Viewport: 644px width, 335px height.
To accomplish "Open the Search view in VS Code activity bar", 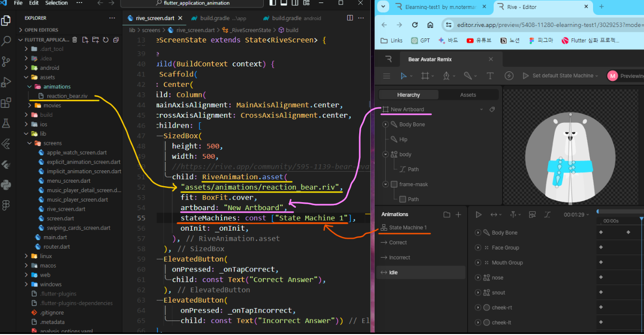I will (6, 41).
